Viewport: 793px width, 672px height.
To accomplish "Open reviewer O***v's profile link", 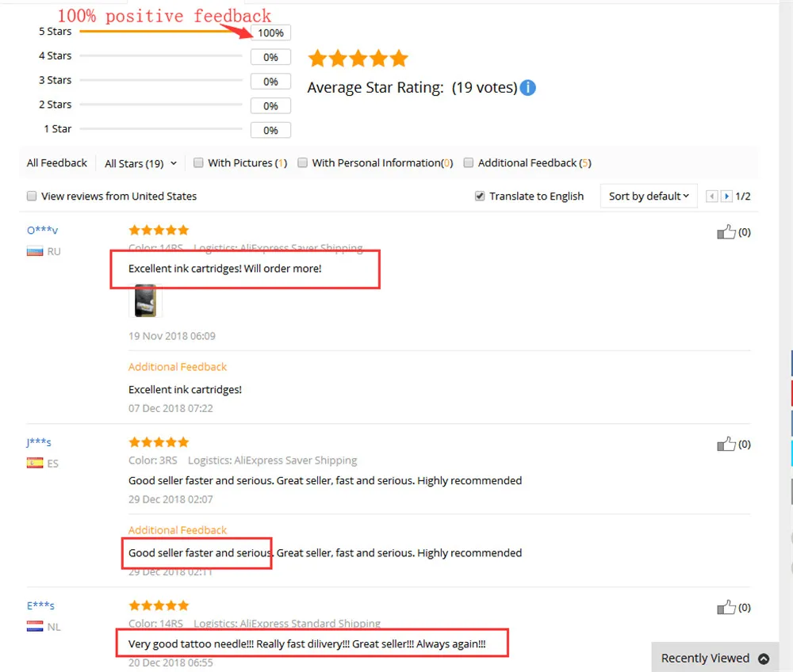I will (x=43, y=231).
